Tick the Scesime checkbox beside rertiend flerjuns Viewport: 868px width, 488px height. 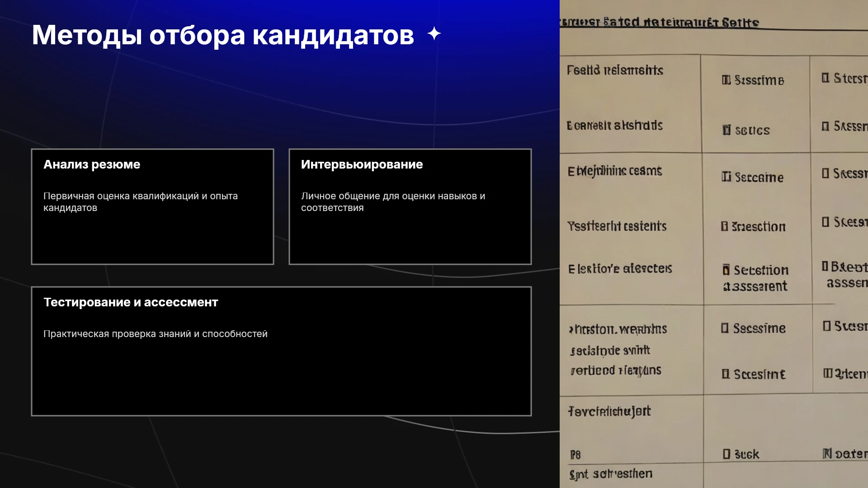coord(726,374)
